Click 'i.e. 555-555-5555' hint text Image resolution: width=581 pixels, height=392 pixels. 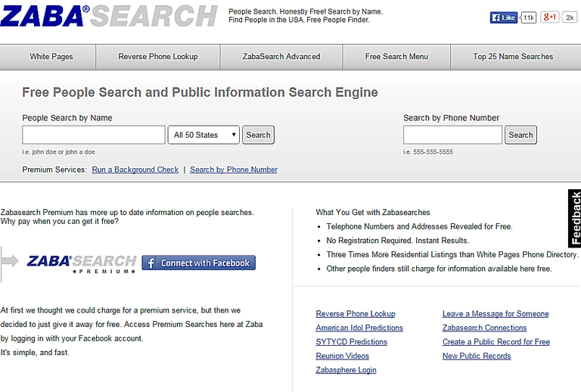(x=428, y=152)
